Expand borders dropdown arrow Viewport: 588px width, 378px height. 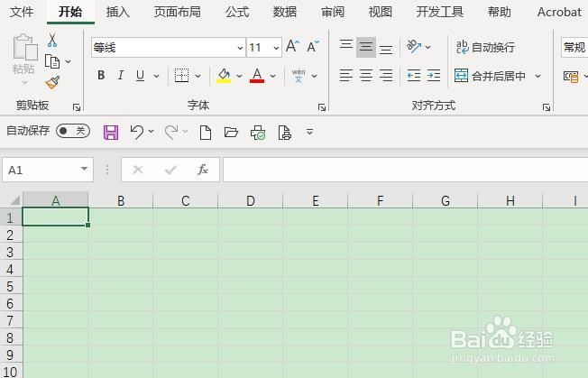click(198, 76)
